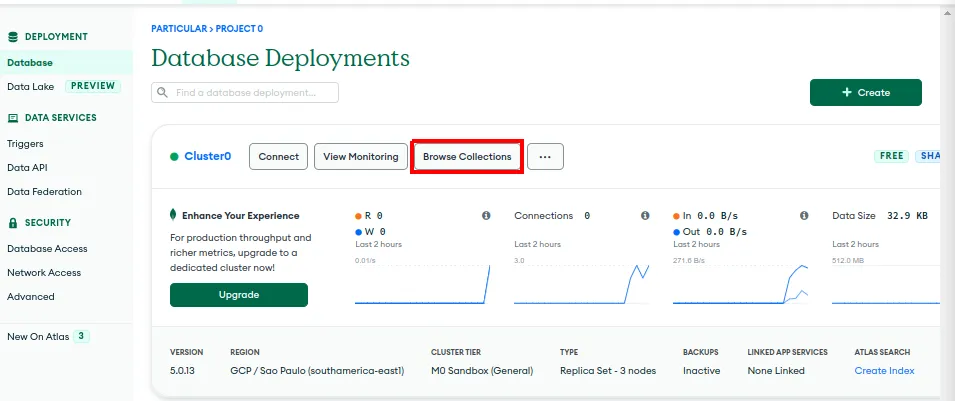Click cluster tier M0 Sandbox (General)
Screen dimensions: 955x401
(482, 371)
